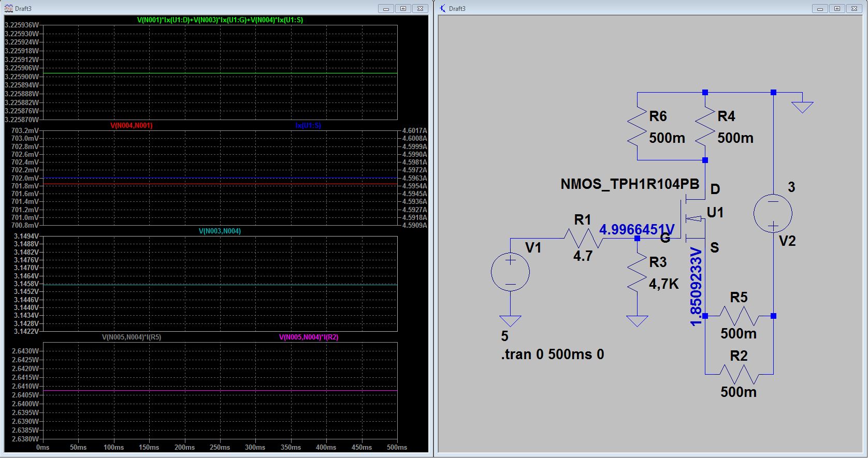Click the NMOS_TPH1R104PB model name

point(630,184)
